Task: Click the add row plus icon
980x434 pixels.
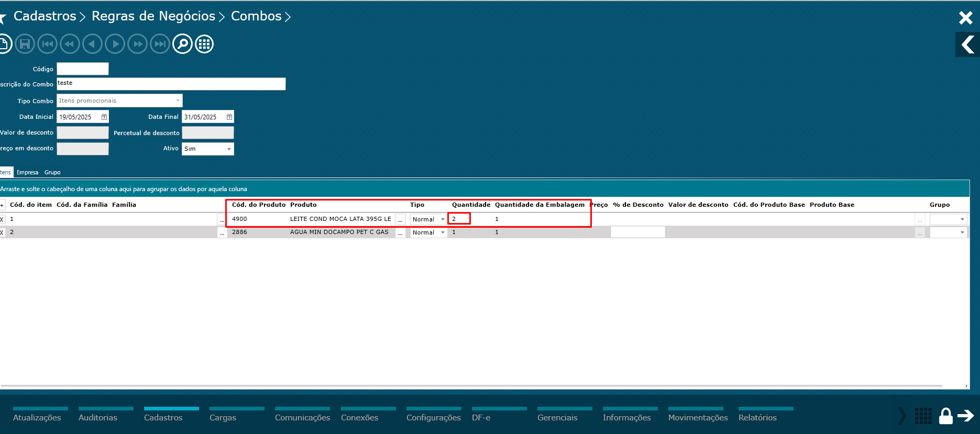Action: tap(2, 205)
